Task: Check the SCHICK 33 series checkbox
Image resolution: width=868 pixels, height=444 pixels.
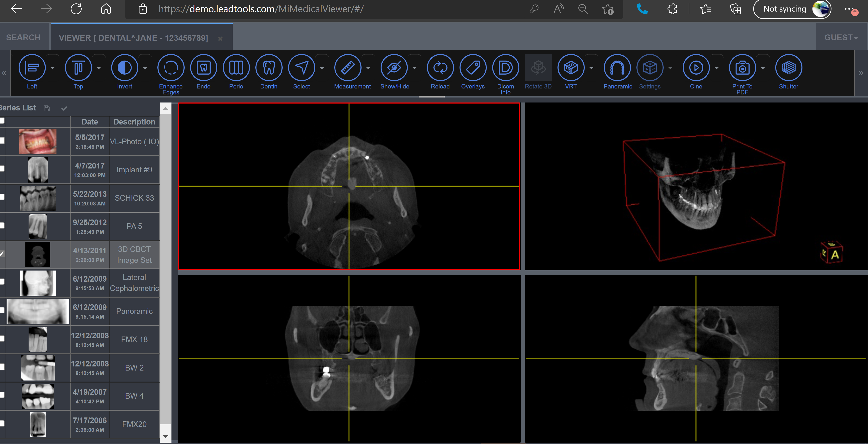Action: point(2,197)
